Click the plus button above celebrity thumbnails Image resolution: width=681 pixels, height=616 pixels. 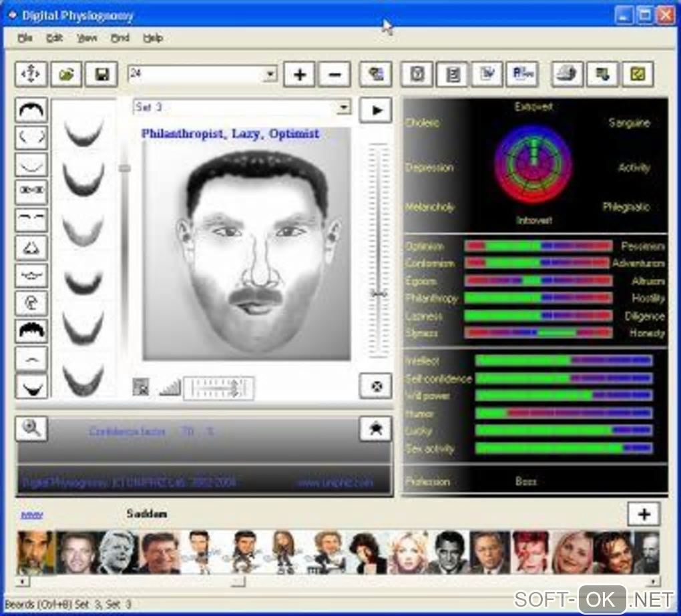point(644,515)
